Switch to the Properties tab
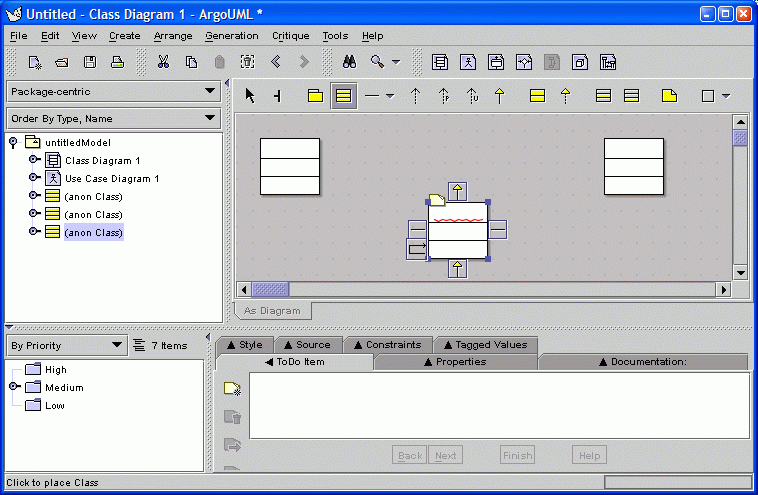Screen dimensions: 758x495 click(455, 362)
